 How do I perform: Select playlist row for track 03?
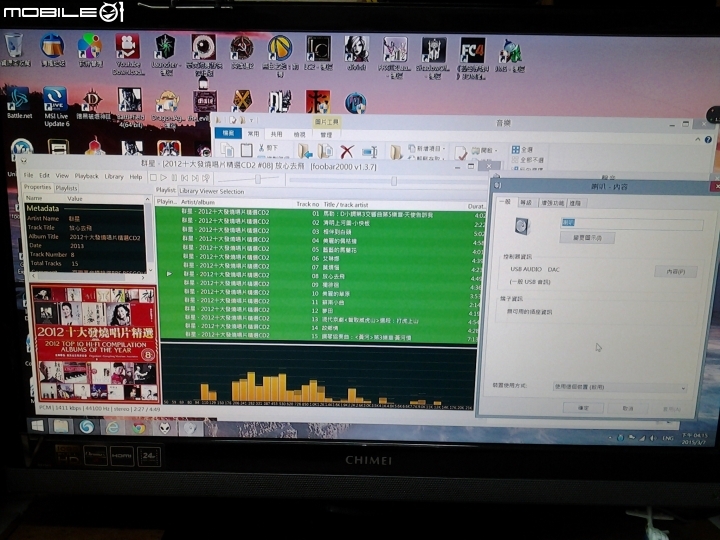(320, 231)
